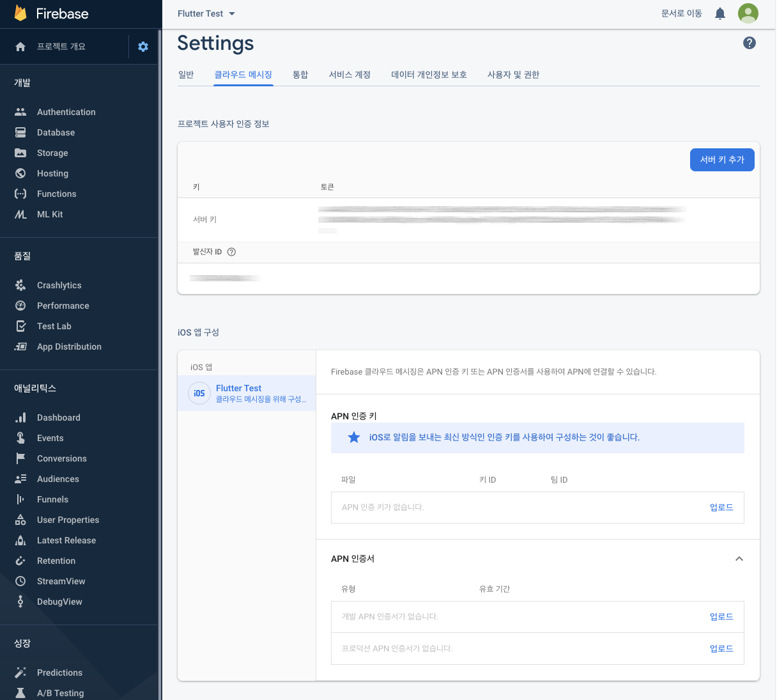
Task: Open Authentication in sidebar
Action: click(66, 112)
